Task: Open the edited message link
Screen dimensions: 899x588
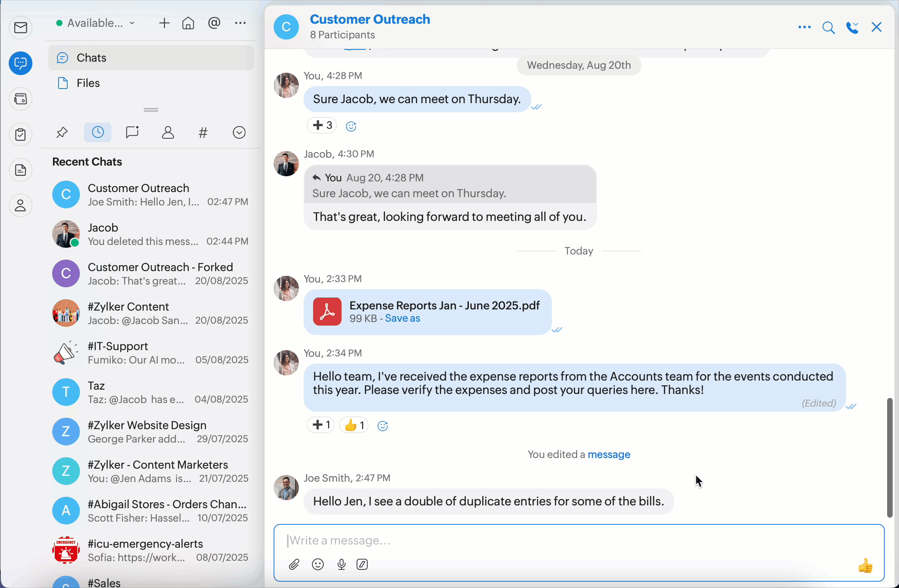Action: coord(609,454)
